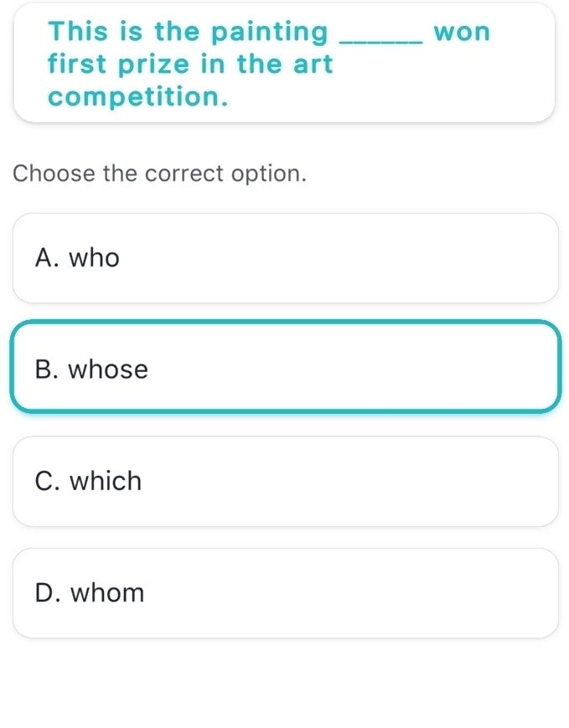
Task: Click the letter 'A.' label
Action: (48, 258)
